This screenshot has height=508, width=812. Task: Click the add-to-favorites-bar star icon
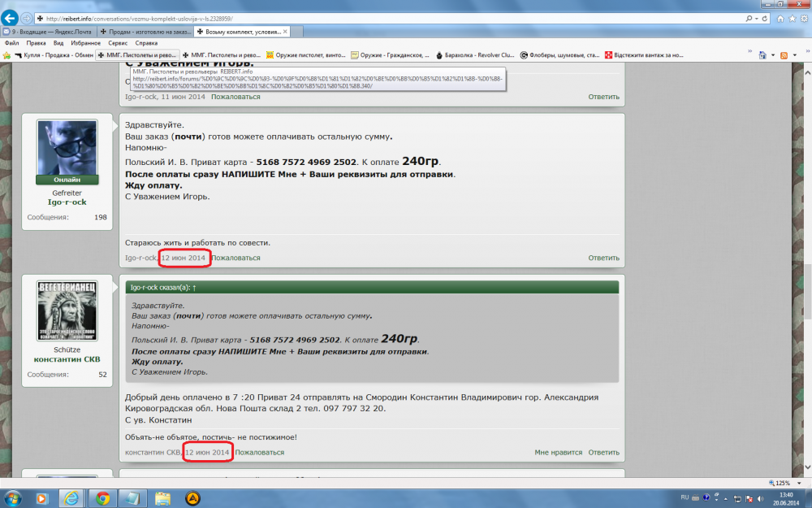point(6,55)
